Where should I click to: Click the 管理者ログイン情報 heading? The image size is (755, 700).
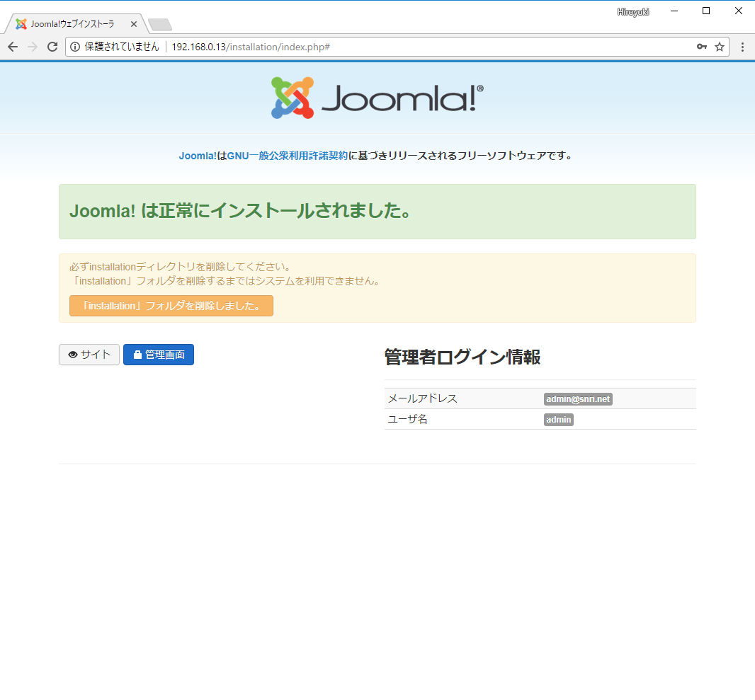pyautogui.click(x=462, y=357)
